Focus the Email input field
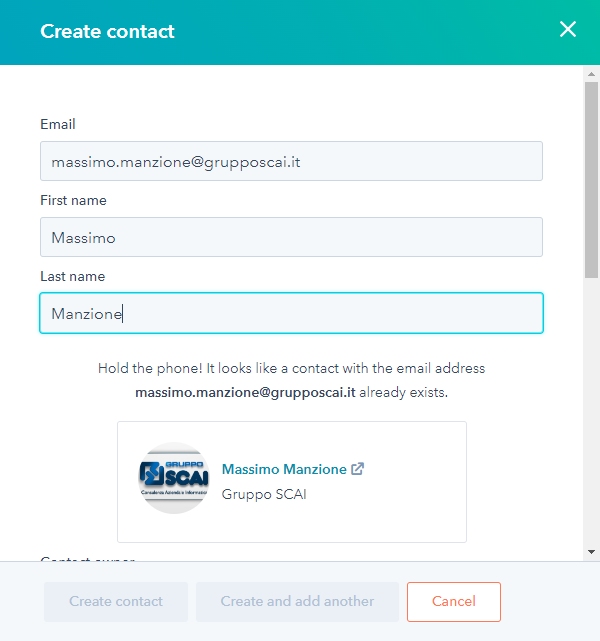 coord(291,161)
